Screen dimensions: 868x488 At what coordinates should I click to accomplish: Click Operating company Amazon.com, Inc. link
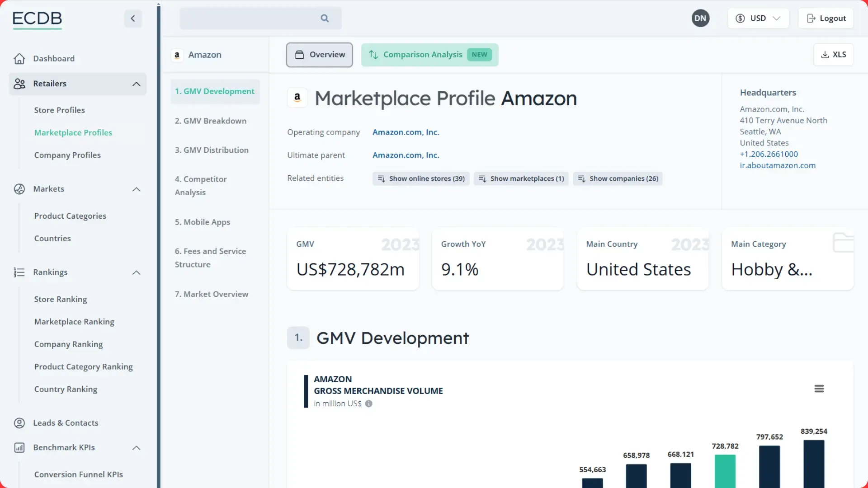coord(406,132)
